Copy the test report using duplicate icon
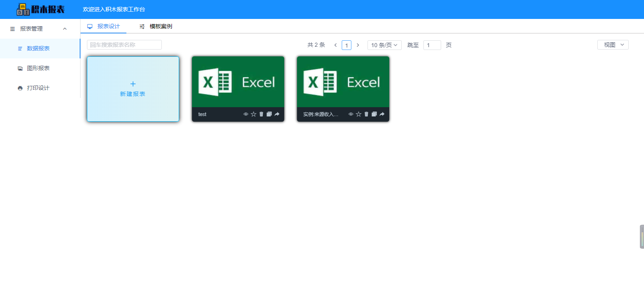The height and width of the screenshot is (305, 644). [269, 114]
